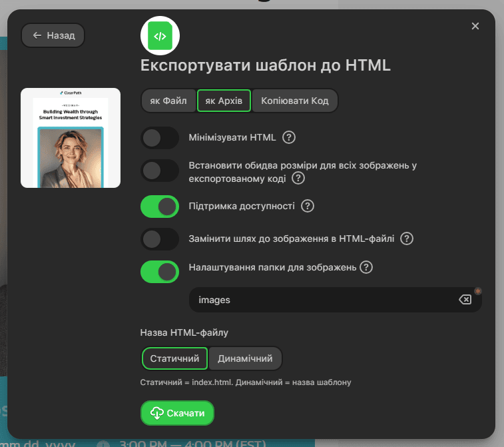Turn off 'Налаштування папки для зображень' toggle

click(x=160, y=272)
